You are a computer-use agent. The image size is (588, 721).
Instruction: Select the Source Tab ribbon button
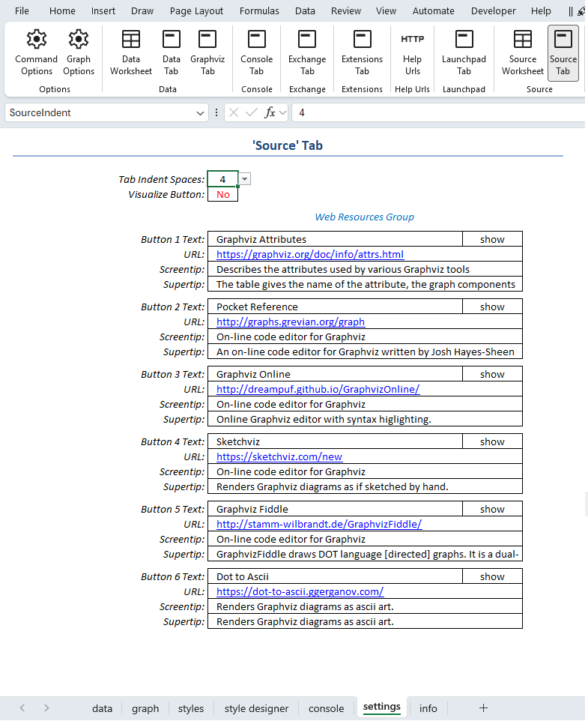pos(563,52)
